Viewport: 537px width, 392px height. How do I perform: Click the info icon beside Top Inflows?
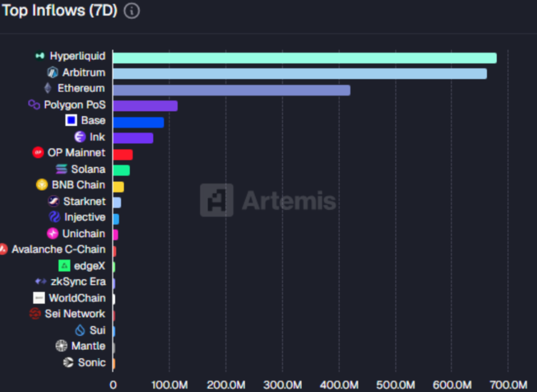pyautogui.click(x=131, y=11)
